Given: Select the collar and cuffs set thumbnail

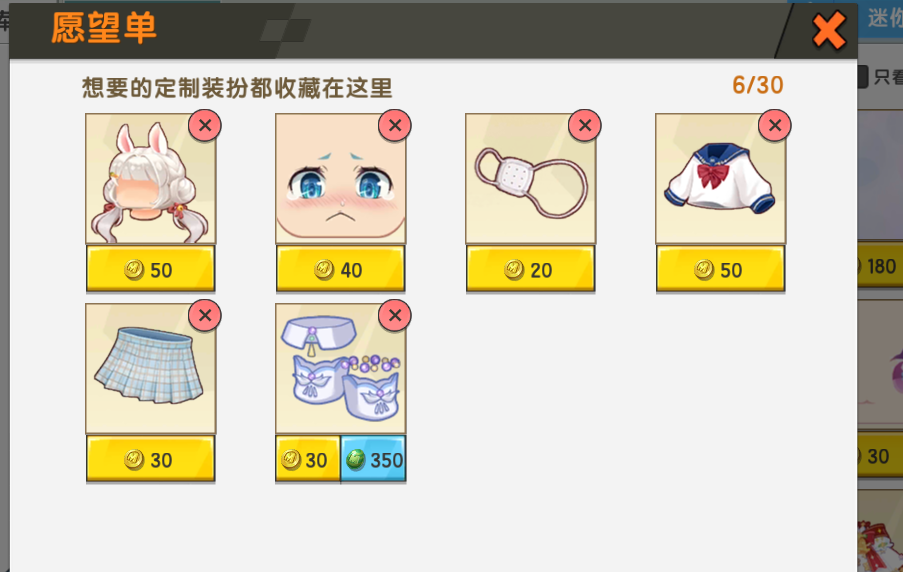Looking at the screenshot, I should (x=340, y=369).
